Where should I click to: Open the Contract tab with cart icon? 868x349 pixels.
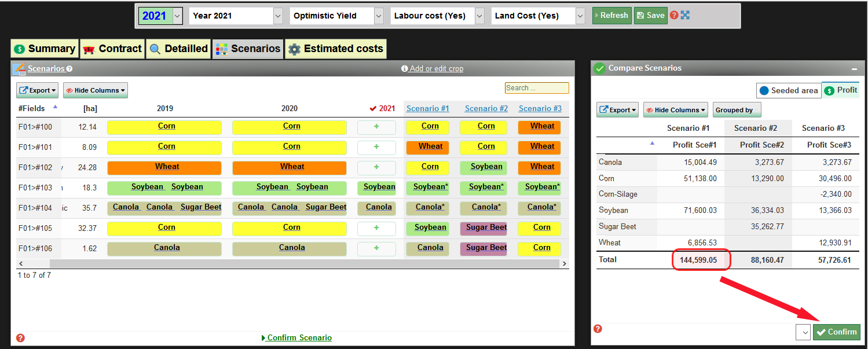[x=112, y=49]
